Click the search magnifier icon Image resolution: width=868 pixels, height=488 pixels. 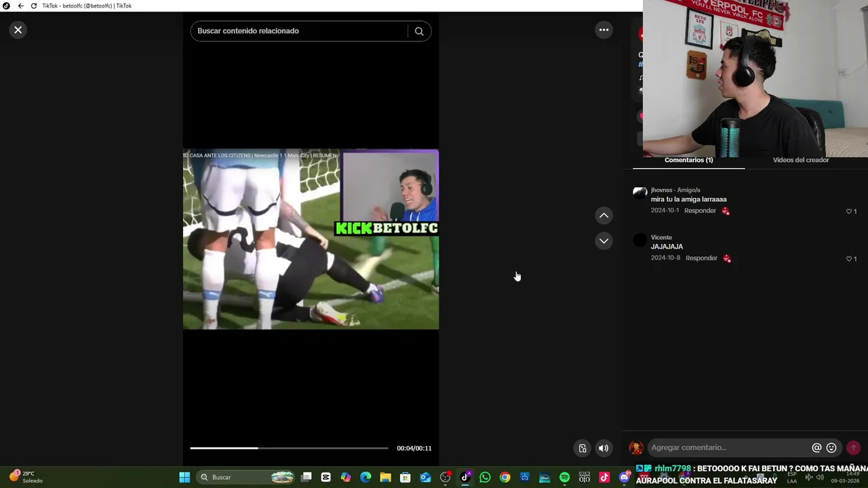click(x=419, y=31)
